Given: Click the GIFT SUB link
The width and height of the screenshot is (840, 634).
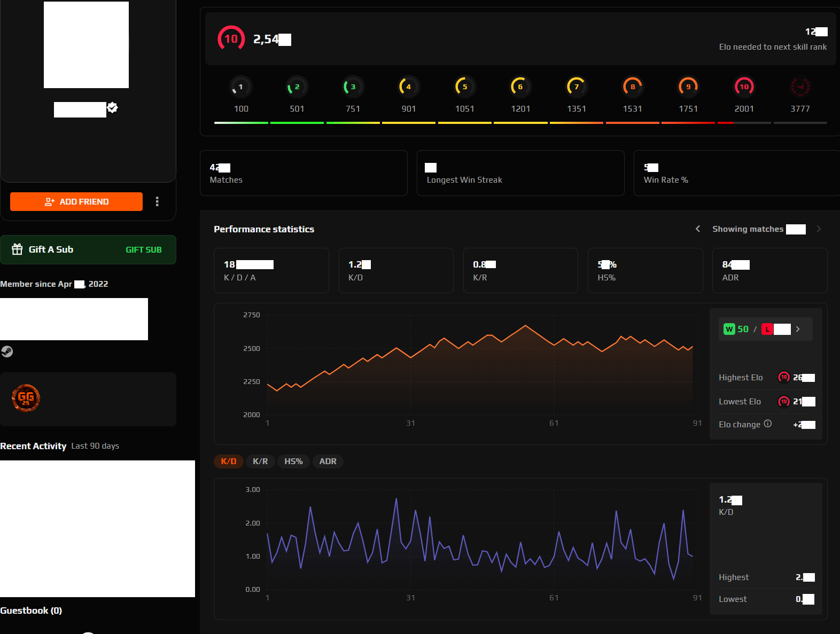Looking at the screenshot, I should 143,249.
